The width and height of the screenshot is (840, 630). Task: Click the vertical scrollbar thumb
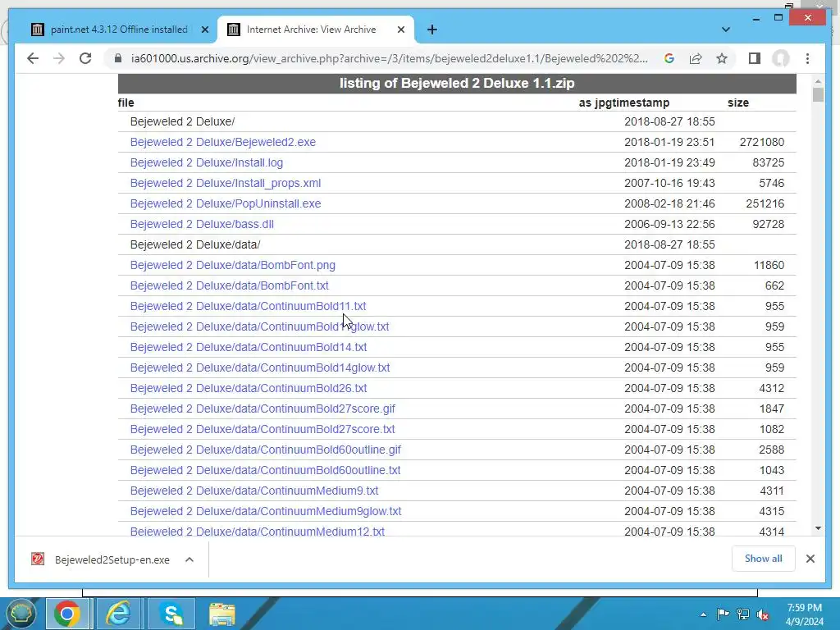point(818,95)
